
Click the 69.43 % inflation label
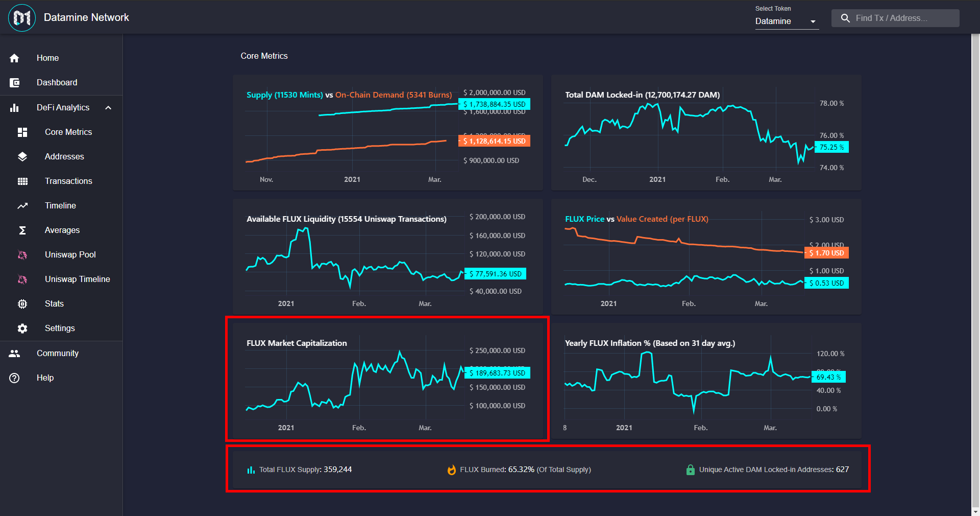pos(829,378)
